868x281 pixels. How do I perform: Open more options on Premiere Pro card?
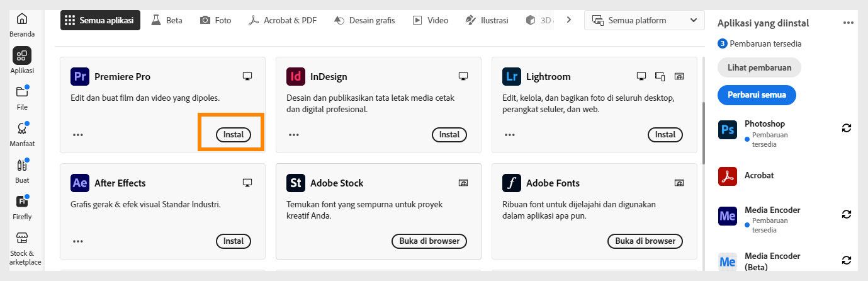(x=78, y=134)
